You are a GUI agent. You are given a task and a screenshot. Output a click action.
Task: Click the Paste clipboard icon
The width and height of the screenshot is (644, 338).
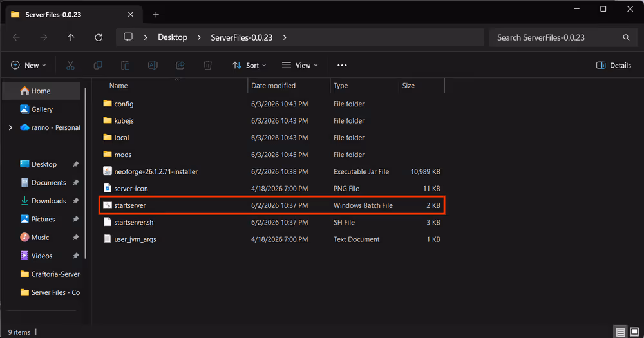pos(126,65)
